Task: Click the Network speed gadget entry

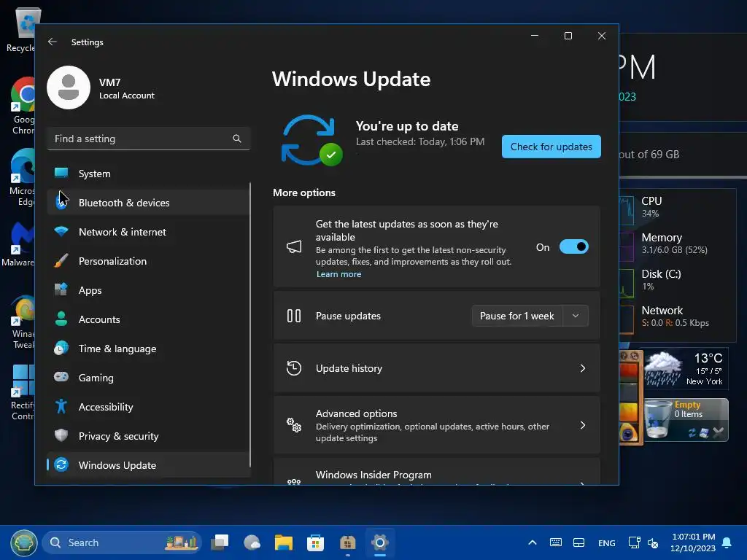Action: 678,316
